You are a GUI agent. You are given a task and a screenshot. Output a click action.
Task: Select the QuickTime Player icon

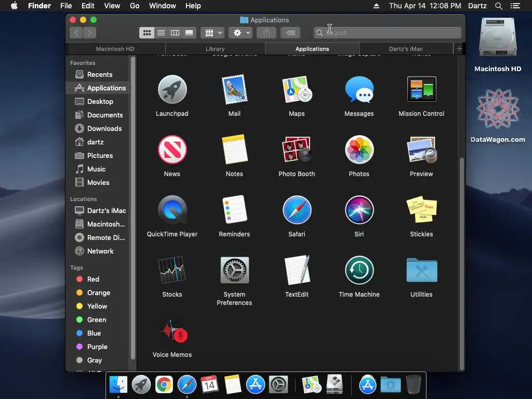tap(172, 210)
